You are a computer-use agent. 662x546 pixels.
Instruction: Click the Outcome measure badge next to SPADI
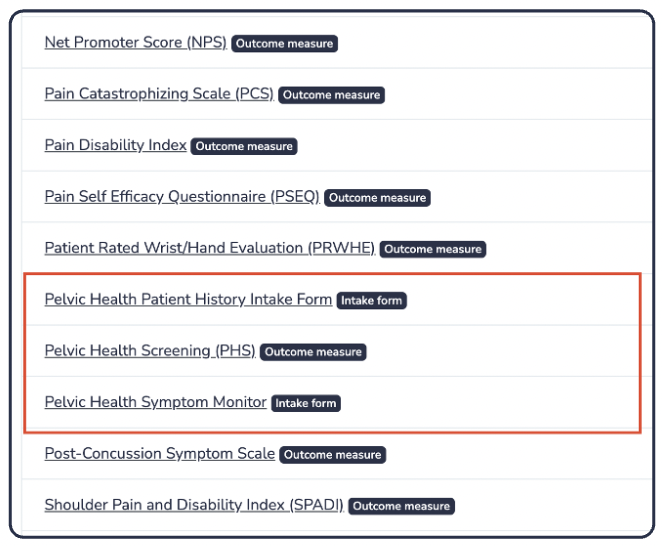tap(401, 506)
